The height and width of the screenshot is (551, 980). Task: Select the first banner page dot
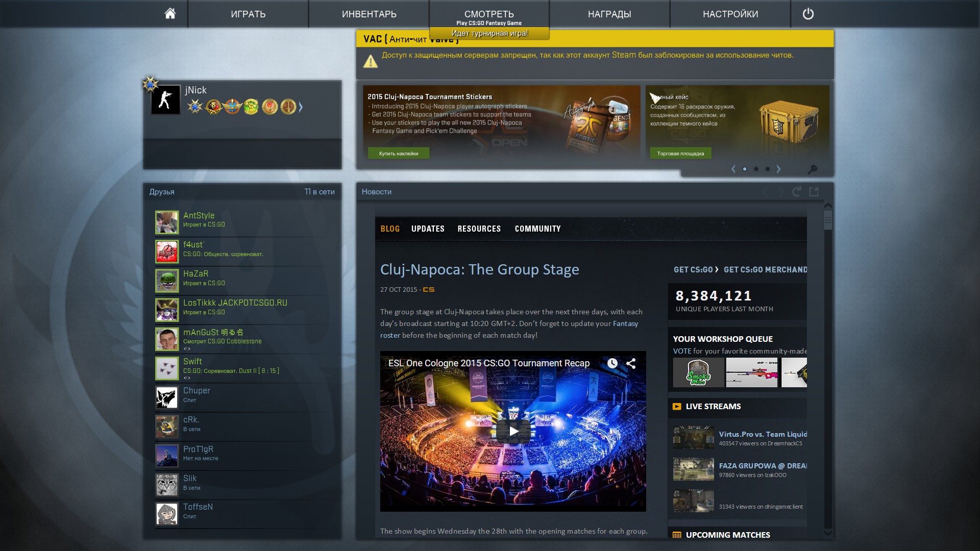(x=745, y=169)
